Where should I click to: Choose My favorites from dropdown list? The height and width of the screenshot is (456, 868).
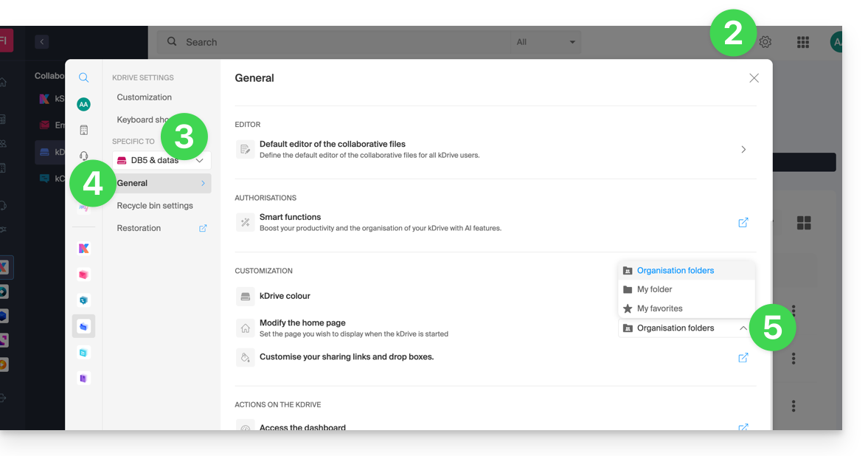click(x=659, y=308)
